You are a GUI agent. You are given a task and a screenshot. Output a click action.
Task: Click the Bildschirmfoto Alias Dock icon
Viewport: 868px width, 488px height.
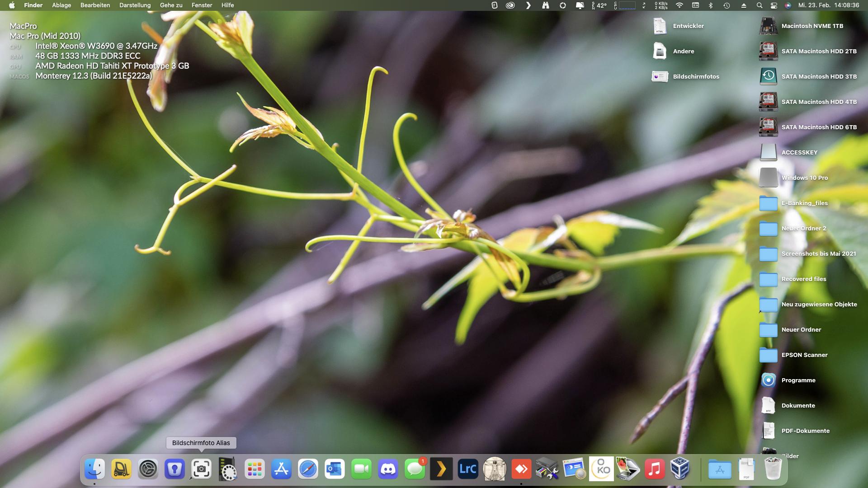pos(201,469)
